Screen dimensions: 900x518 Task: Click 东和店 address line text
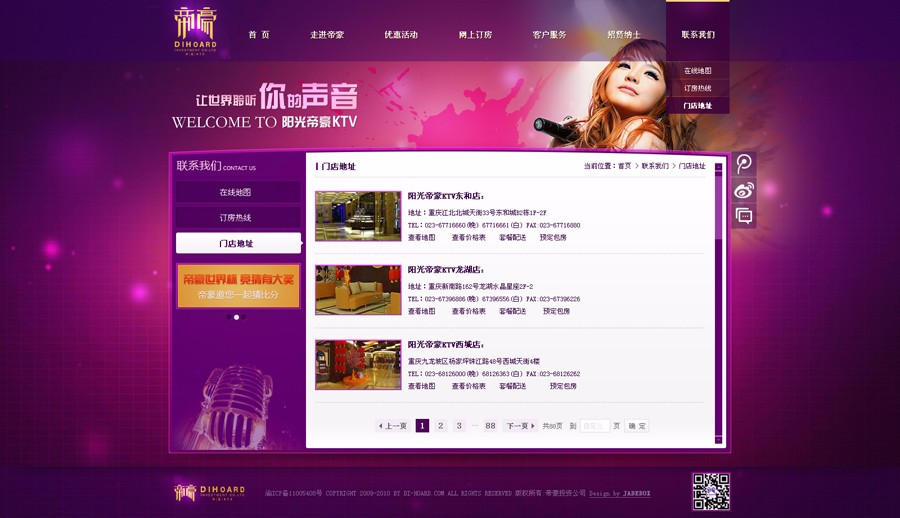click(x=477, y=212)
